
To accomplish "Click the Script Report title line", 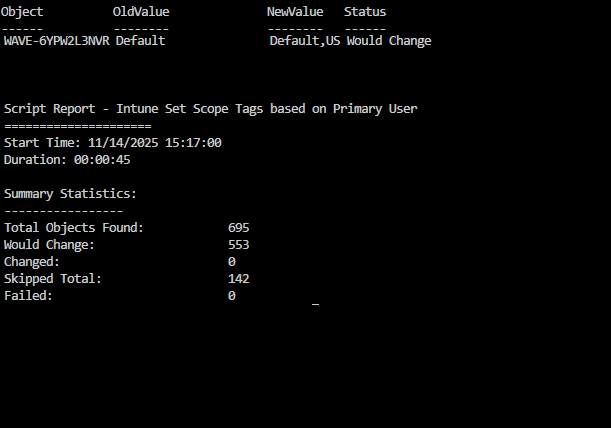I will tap(210, 108).
